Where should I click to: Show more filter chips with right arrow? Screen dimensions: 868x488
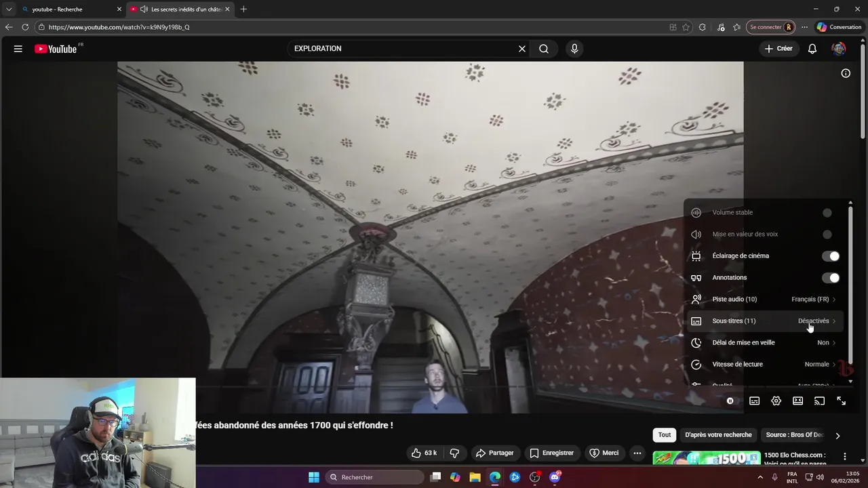[837, 436]
